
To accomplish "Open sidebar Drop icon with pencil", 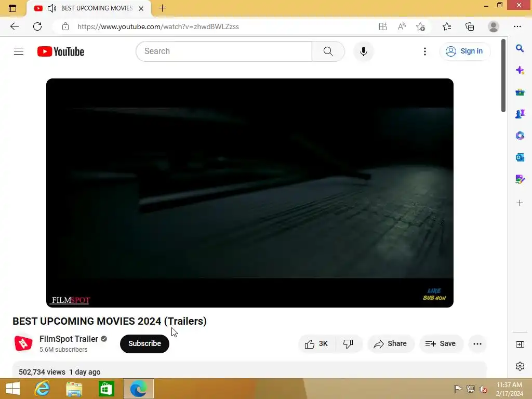I will click(520, 179).
